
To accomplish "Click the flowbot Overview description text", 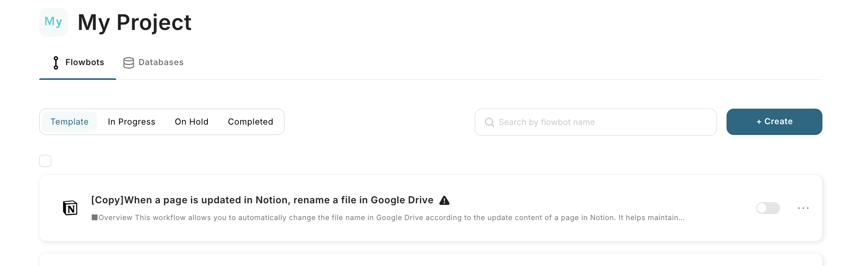I will (x=388, y=218).
